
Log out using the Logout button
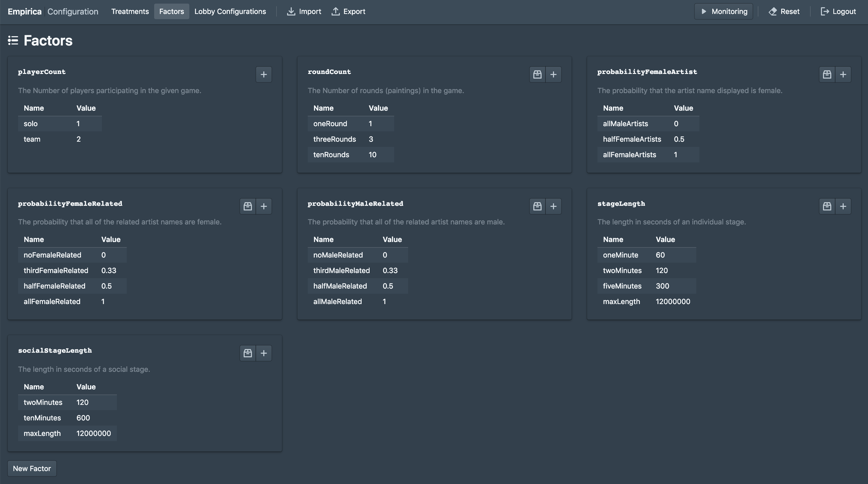(x=838, y=11)
